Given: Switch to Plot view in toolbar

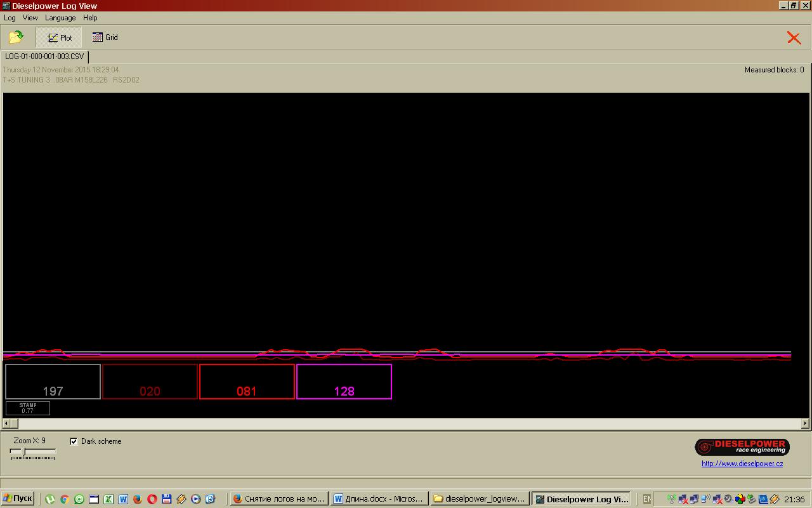Looking at the screenshot, I should click(60, 37).
